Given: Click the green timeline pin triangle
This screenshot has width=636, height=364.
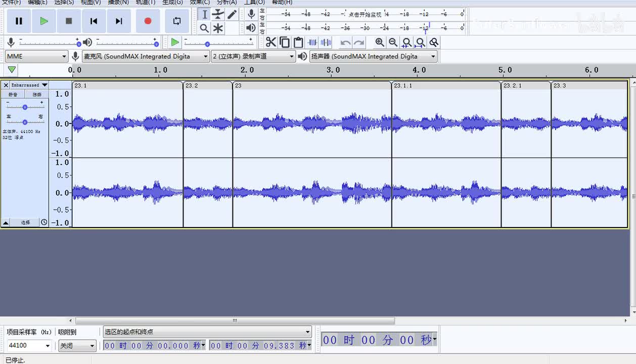Looking at the screenshot, I should click(x=12, y=70).
